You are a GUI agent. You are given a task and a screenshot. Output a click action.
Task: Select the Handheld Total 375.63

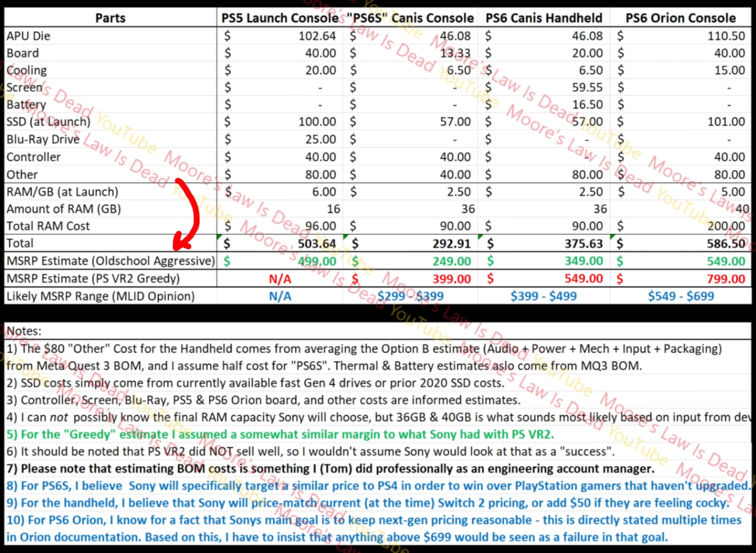click(584, 244)
